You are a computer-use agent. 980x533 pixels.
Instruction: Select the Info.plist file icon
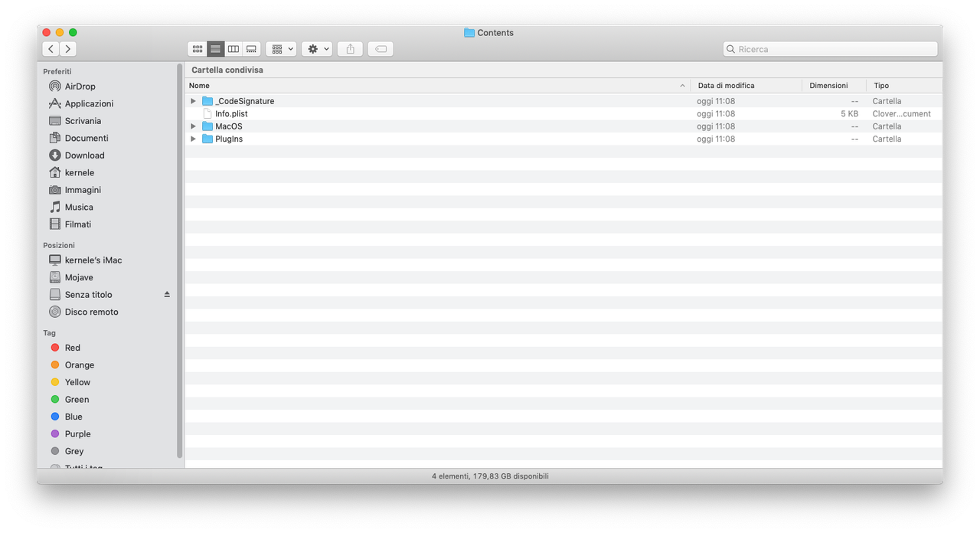coord(207,113)
